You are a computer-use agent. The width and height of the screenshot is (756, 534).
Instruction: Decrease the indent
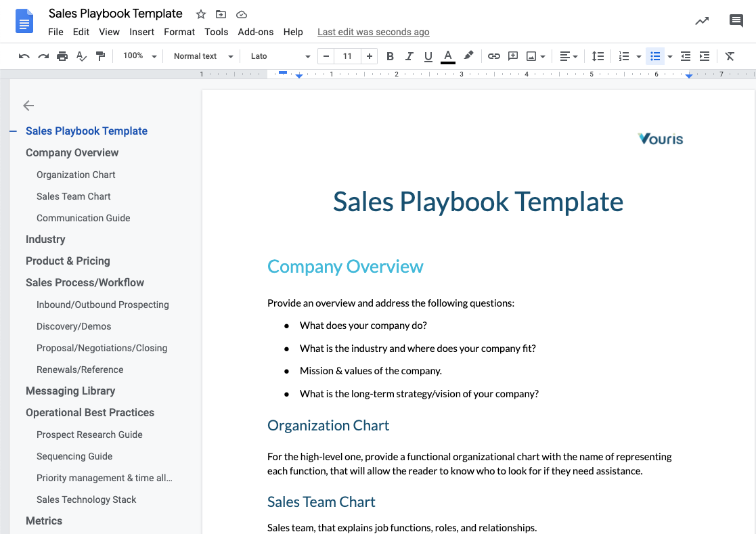click(x=686, y=56)
